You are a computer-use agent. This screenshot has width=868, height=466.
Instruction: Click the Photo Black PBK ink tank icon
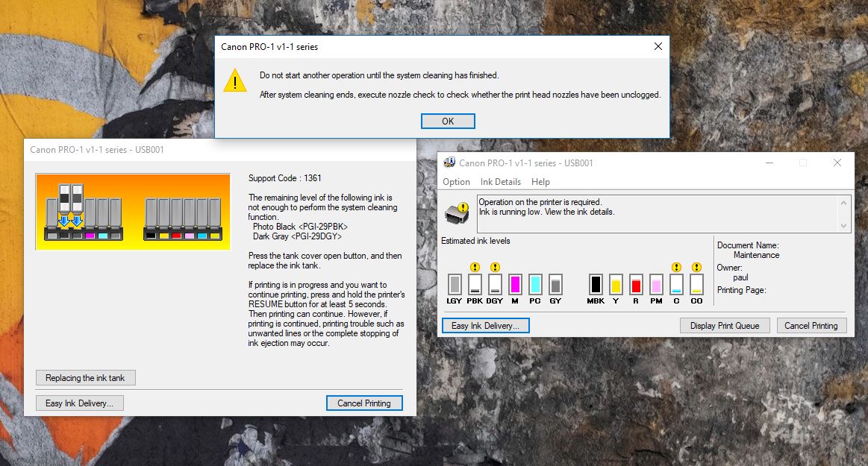475,284
